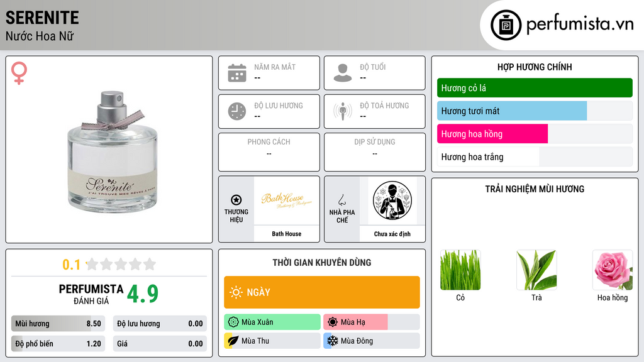The width and height of the screenshot is (644, 362).
Task: Click the Hoa hồng rose note image
Action: tap(613, 270)
